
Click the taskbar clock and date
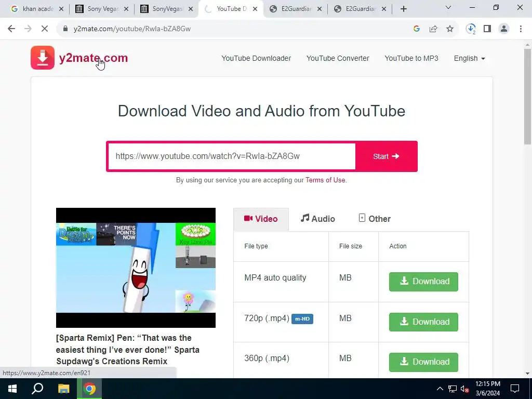click(487, 389)
